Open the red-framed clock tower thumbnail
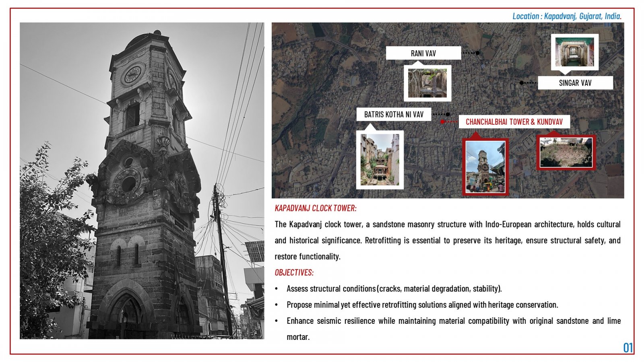This screenshot has height=362, width=644. [x=485, y=167]
